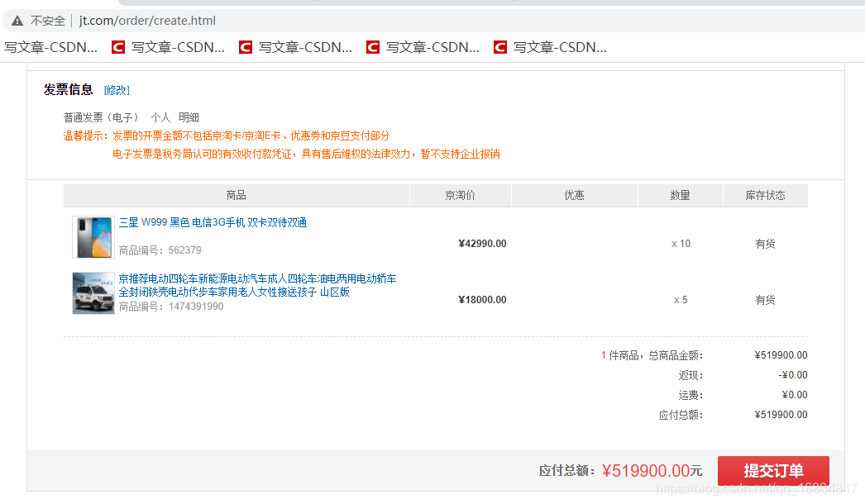Click the 数量 column header
Viewport: 865px width, 504px height.
point(681,195)
